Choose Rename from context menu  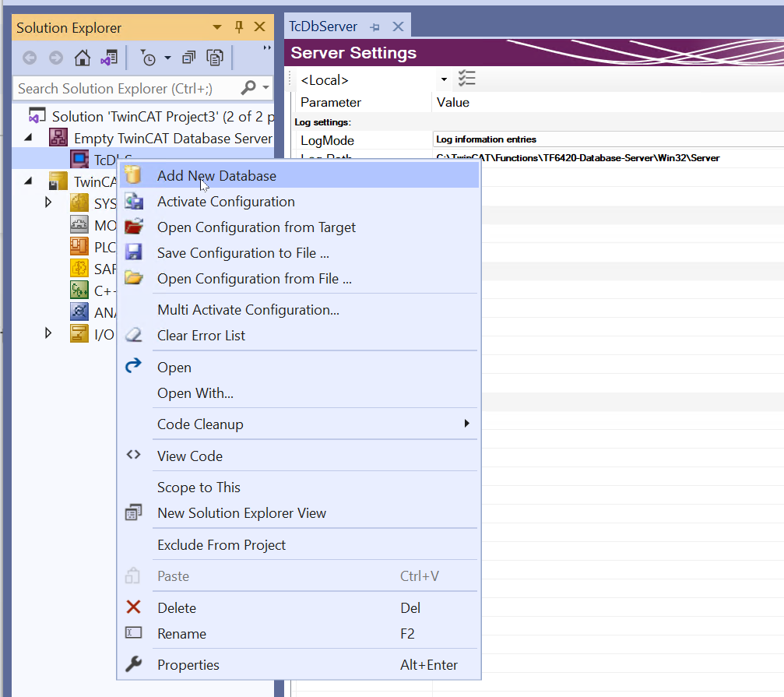[x=299, y=634]
